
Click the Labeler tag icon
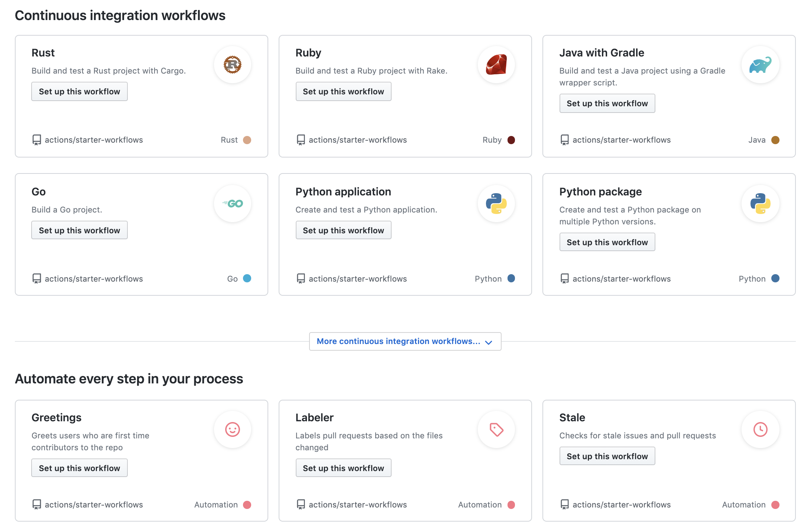click(496, 429)
